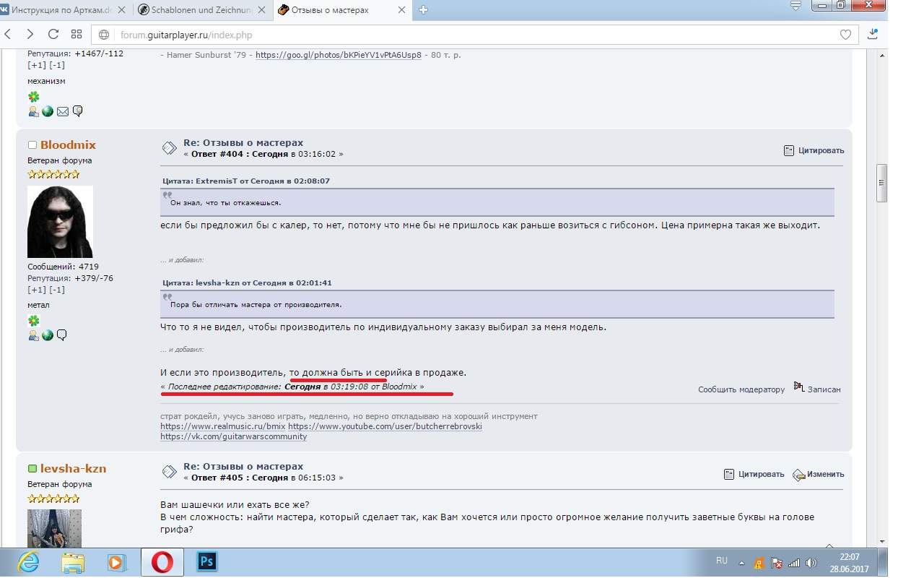Click levsha-kzn's green online status indicator
Image resolution: width=924 pixels, height=578 pixels.
click(32, 469)
